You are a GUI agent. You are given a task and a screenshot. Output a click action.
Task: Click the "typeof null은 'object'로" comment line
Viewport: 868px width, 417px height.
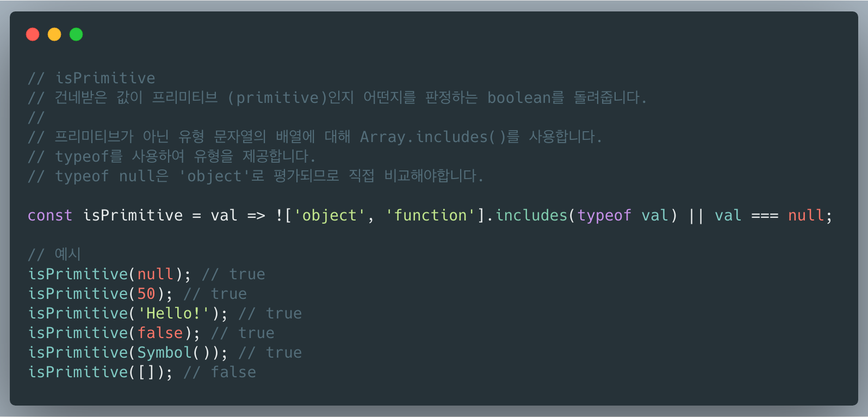pos(256,176)
